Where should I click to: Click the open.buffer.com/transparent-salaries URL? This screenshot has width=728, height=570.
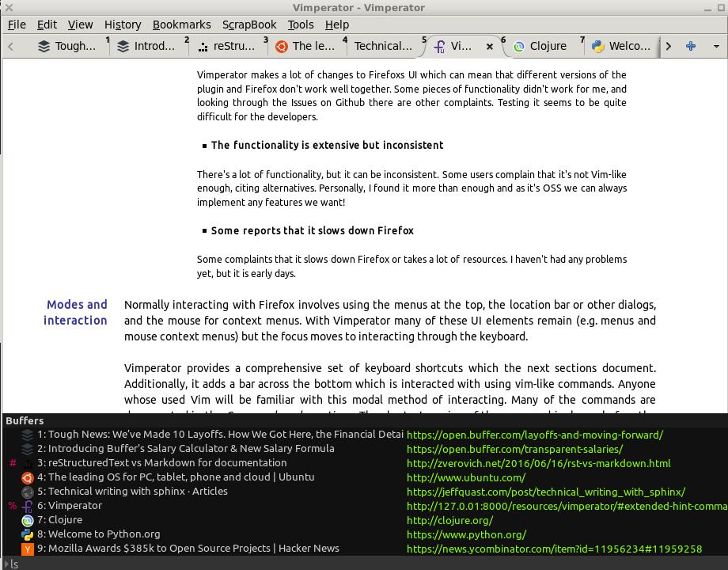515,449
